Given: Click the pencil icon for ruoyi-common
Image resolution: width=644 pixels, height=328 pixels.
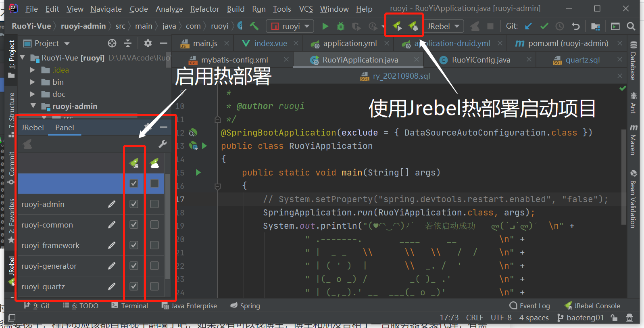Looking at the screenshot, I should point(112,225).
